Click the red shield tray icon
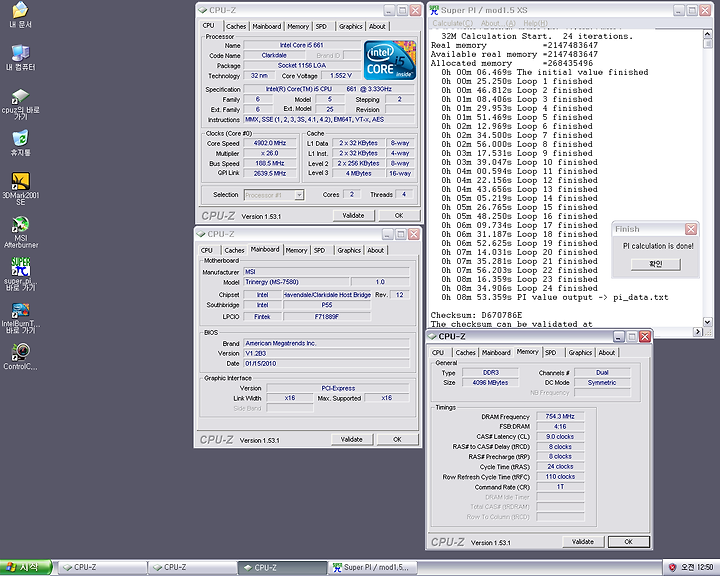 click(x=673, y=567)
